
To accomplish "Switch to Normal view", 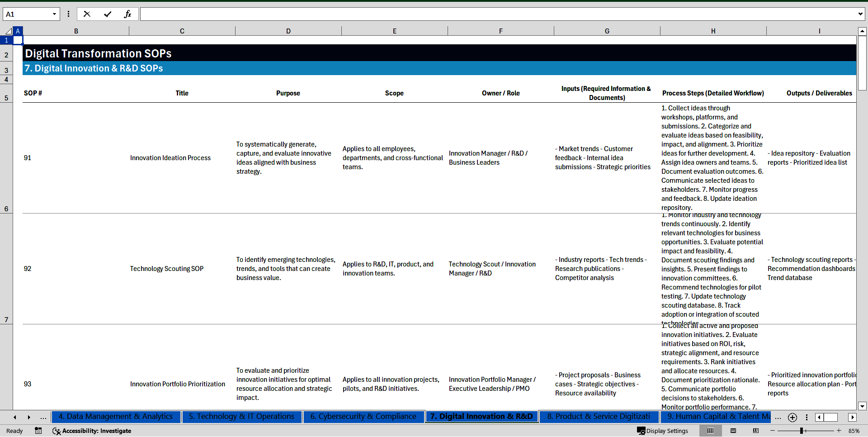I will 710,431.
